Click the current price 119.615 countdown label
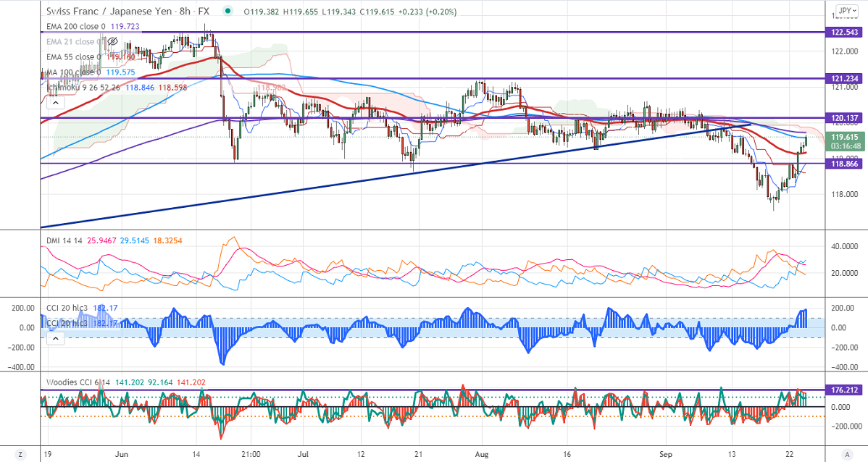The height and width of the screenshot is (462, 868). coord(844,142)
